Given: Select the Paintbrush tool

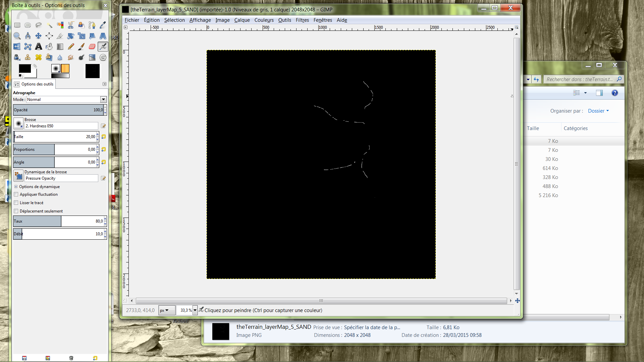Looking at the screenshot, I should coord(82,47).
